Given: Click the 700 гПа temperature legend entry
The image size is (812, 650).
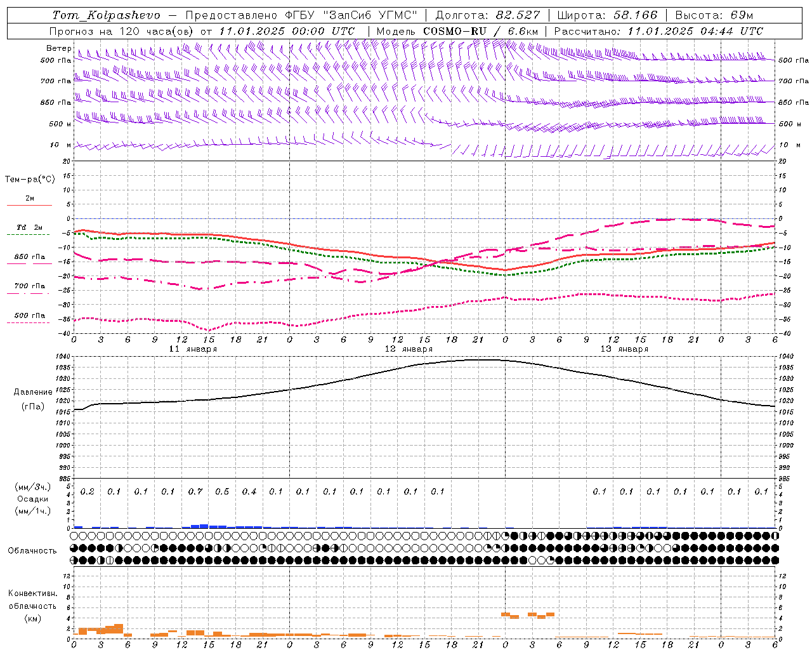Looking at the screenshot, I should tap(30, 286).
